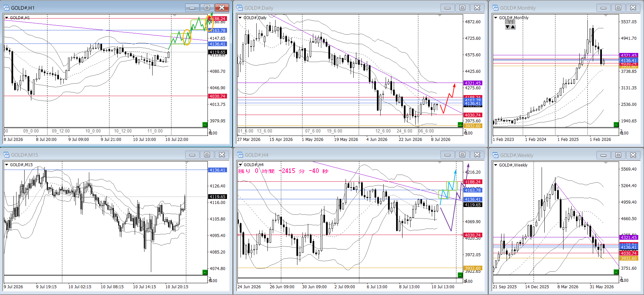Click the 3932.60 price label in Daily chart

473,126
